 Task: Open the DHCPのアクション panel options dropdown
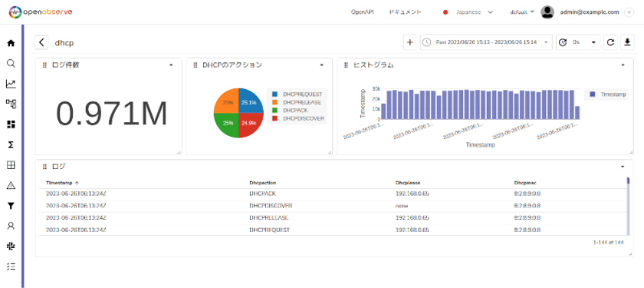coord(321,65)
